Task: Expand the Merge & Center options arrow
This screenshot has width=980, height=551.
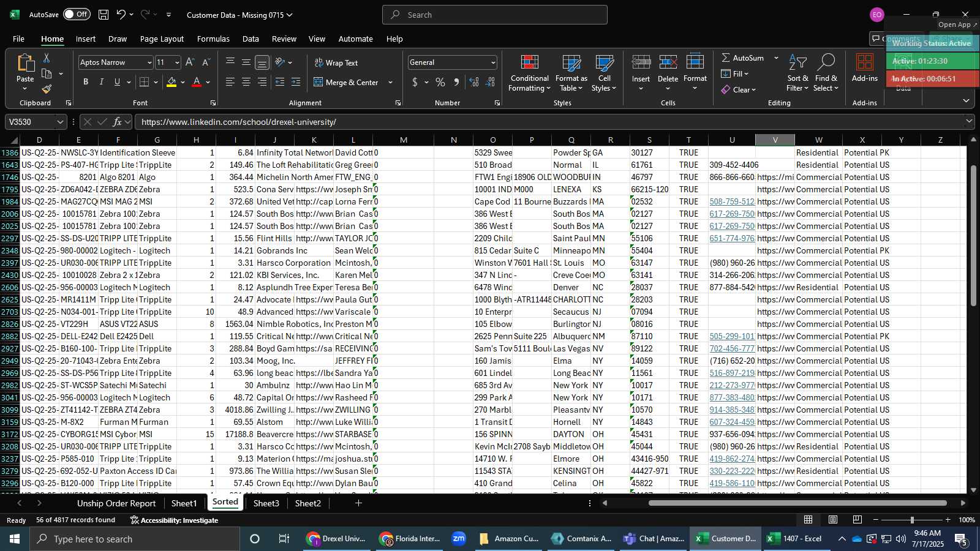Action: coord(390,82)
